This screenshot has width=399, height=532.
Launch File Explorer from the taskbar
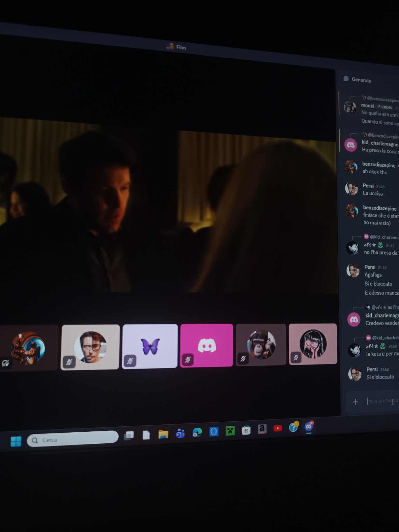pyautogui.click(x=163, y=434)
